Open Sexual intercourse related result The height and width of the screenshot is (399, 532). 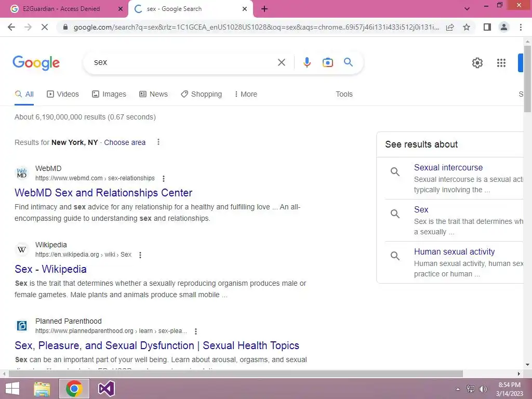(448, 168)
